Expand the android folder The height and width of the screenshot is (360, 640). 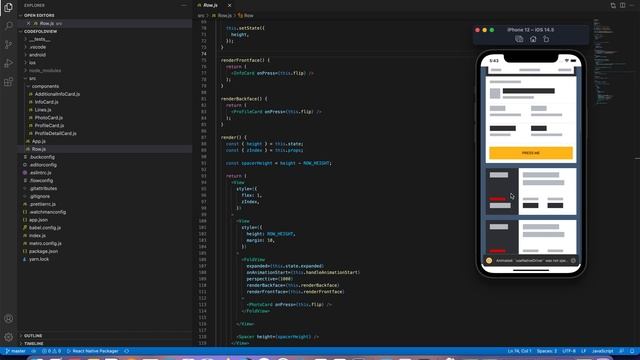point(37,55)
